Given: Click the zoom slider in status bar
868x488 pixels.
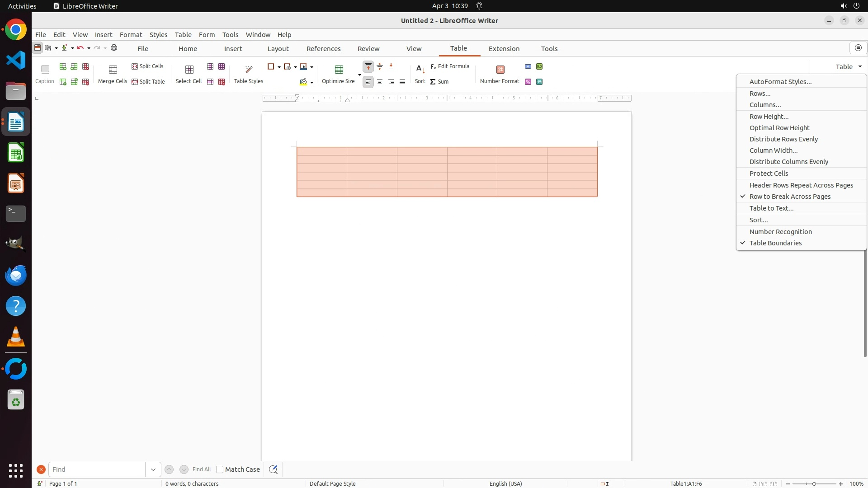Looking at the screenshot, I should pos(814,484).
